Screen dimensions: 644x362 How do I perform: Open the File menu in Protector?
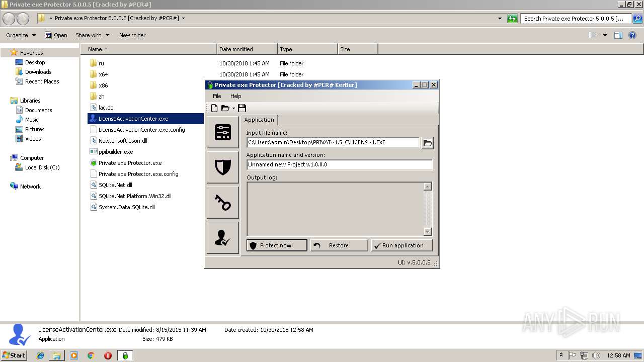click(x=217, y=96)
